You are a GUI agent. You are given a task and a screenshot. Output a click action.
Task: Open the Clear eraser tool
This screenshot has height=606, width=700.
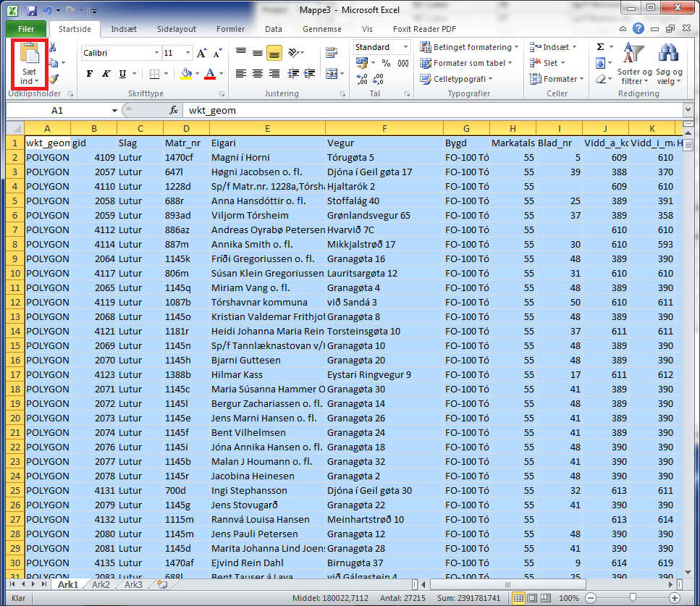(601, 79)
